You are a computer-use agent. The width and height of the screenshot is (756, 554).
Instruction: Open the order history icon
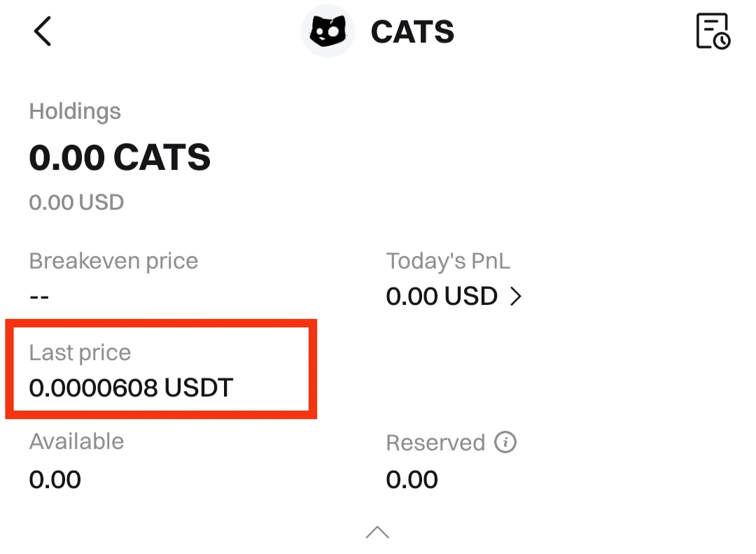tap(713, 31)
